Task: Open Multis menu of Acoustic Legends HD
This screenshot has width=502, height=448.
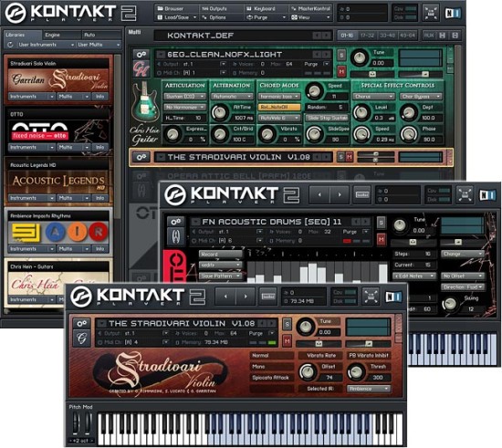Action: pyautogui.click(x=73, y=198)
